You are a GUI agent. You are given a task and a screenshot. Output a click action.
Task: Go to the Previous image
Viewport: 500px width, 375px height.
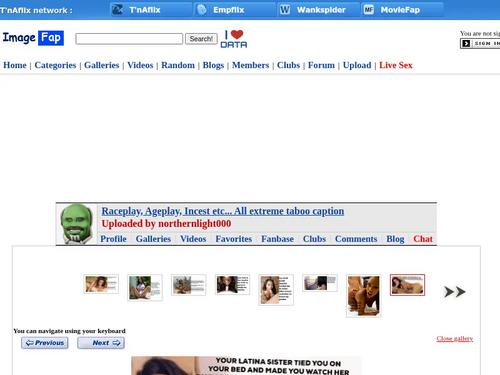45,343
